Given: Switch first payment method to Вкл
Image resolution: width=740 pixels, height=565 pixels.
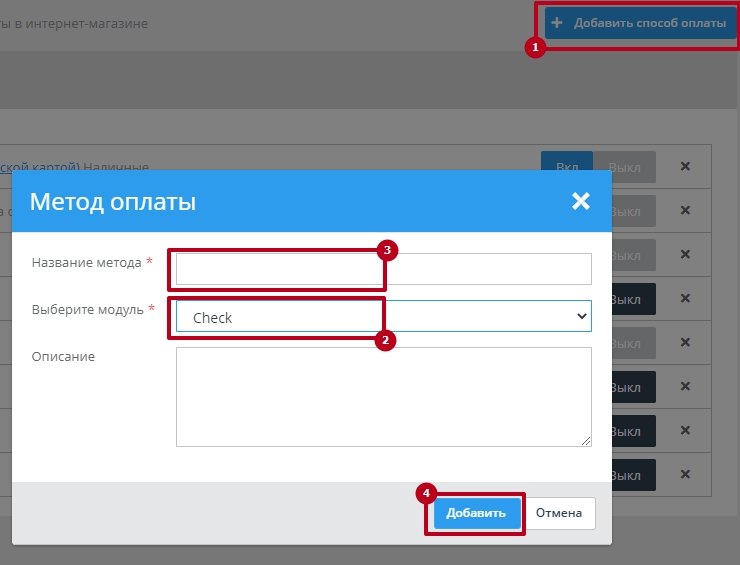Looking at the screenshot, I should click(x=566, y=166).
